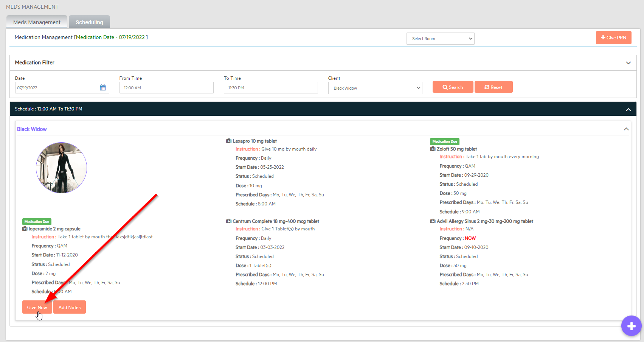This screenshot has height=342, width=644.
Task: Select the Meds Management tab
Action: [x=37, y=22]
